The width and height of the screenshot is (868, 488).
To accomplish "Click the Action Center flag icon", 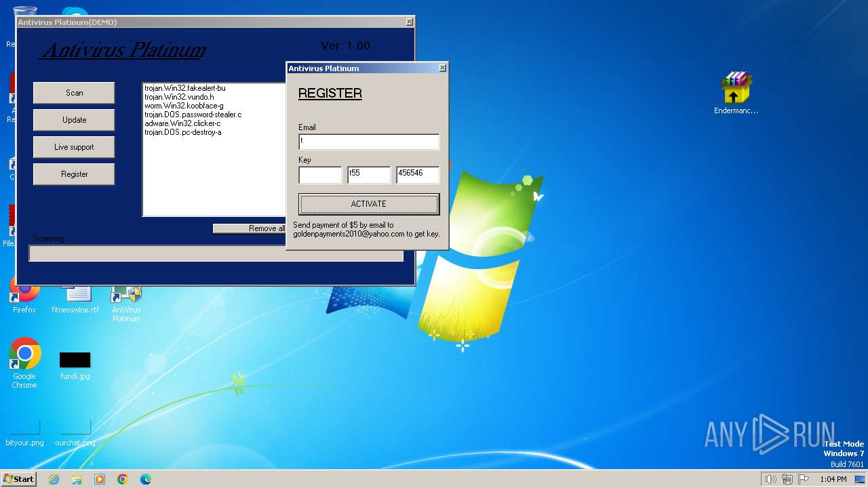I will pyautogui.click(x=804, y=479).
